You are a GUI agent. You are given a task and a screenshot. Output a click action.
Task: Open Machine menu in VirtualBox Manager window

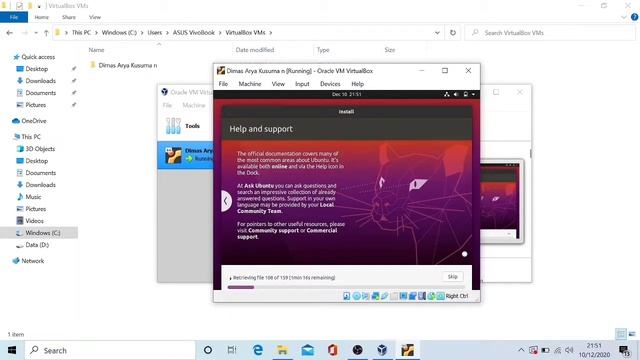tap(194, 105)
